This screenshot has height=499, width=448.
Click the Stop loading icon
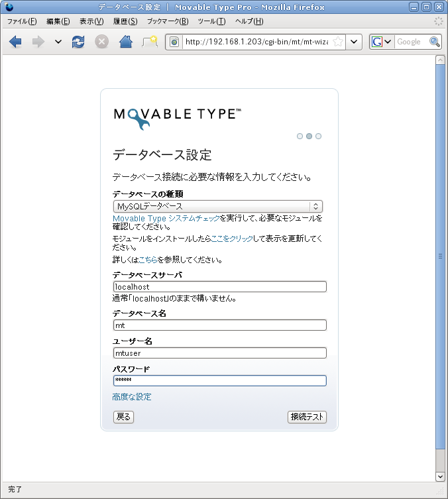(x=102, y=42)
